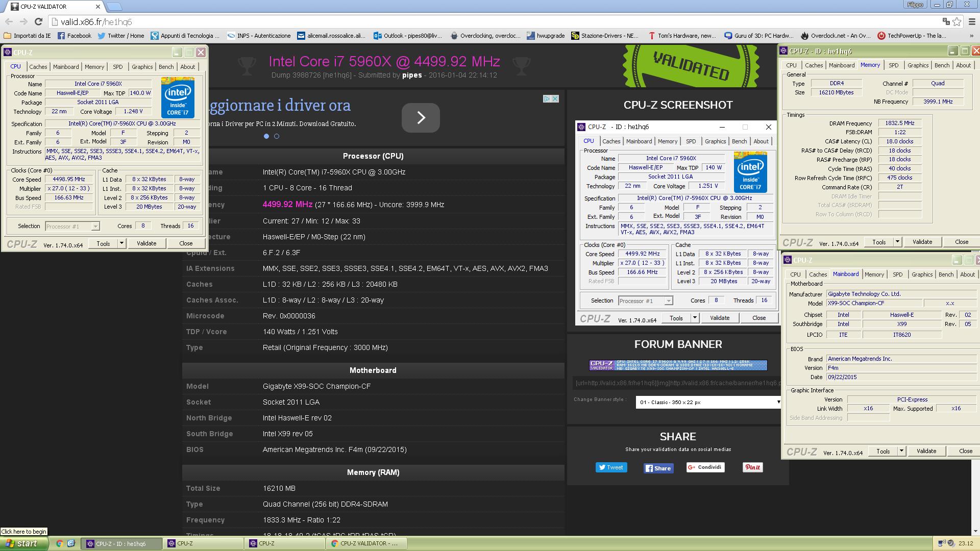Click Validate in the Memory CPU-Z window
Image resolution: width=980 pixels, height=551 pixels.
point(922,242)
